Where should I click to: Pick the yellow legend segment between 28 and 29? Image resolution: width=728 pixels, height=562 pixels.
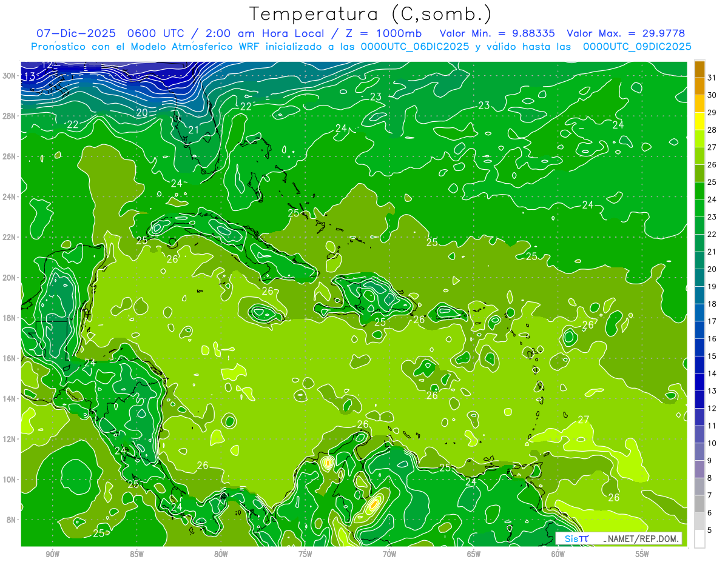(x=699, y=121)
